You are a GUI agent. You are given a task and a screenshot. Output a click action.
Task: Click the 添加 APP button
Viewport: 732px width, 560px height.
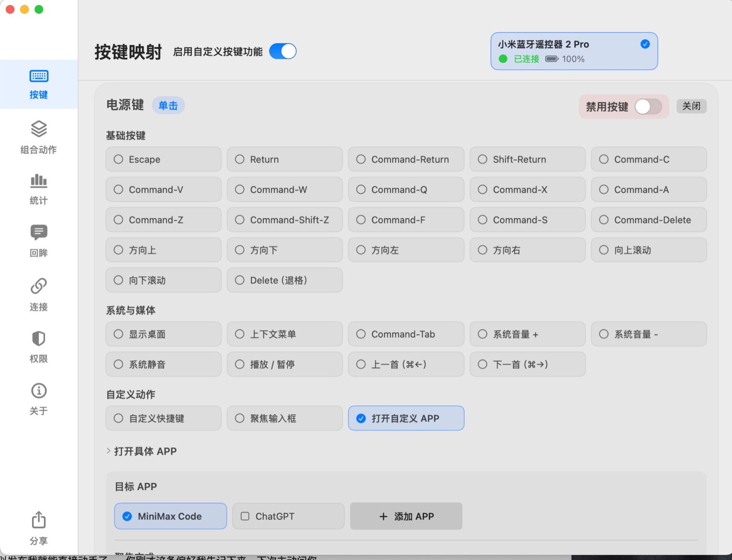(x=406, y=516)
